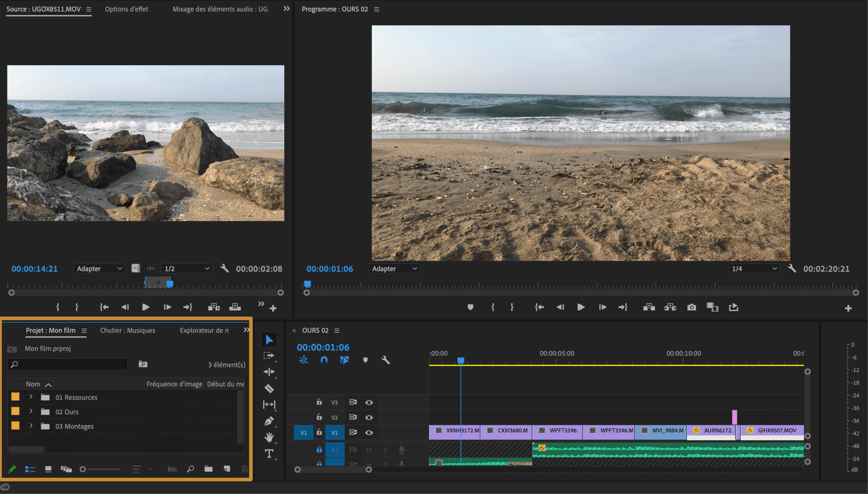This screenshot has width=868, height=494.
Task: Click Lift button in Program monitor
Action: pyautogui.click(x=649, y=307)
